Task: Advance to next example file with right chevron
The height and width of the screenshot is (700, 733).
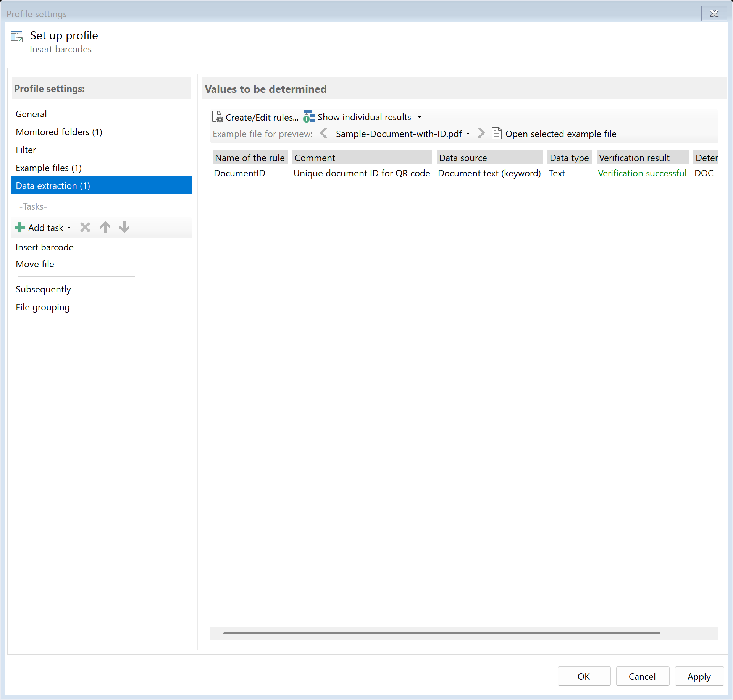Action: point(481,133)
